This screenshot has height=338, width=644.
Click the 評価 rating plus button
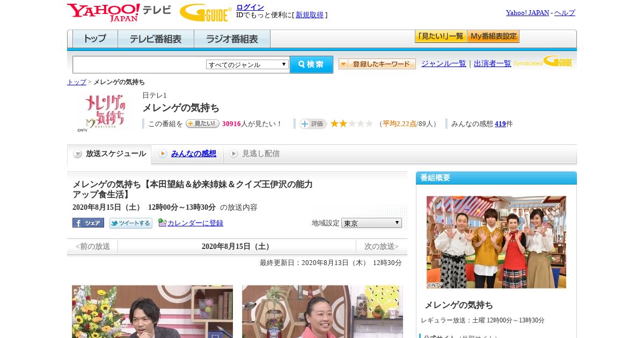click(x=313, y=123)
